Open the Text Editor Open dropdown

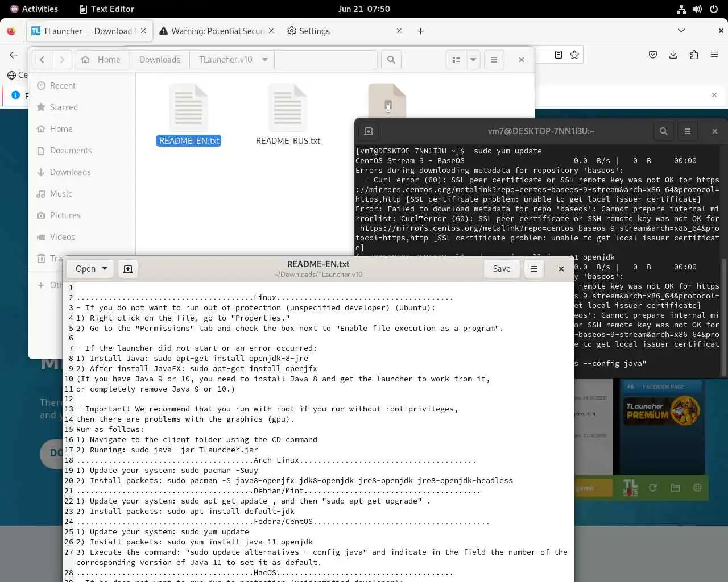point(90,268)
